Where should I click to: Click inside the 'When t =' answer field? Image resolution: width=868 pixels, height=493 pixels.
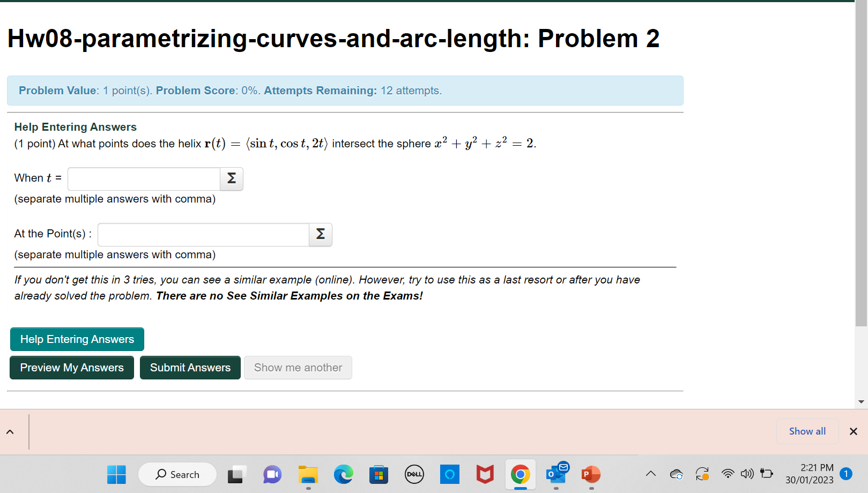click(143, 178)
